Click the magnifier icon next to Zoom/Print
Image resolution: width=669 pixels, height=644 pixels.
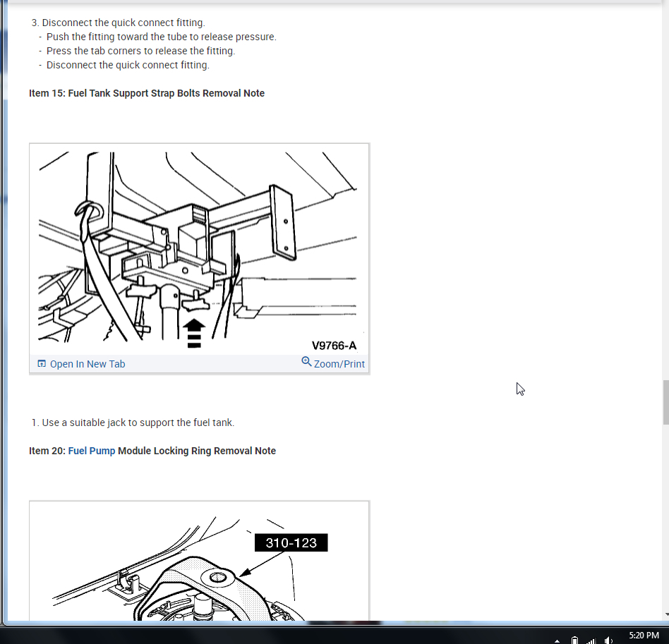pyautogui.click(x=306, y=362)
